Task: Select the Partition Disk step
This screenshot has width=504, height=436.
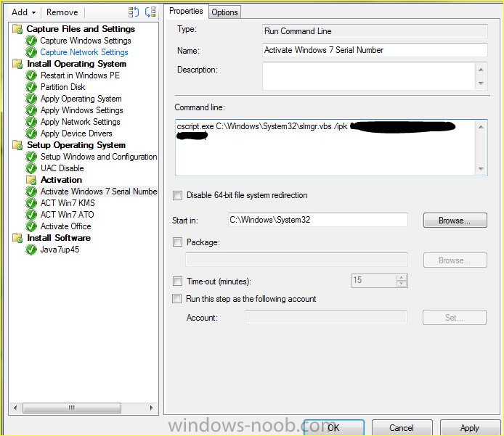Action: [62, 87]
